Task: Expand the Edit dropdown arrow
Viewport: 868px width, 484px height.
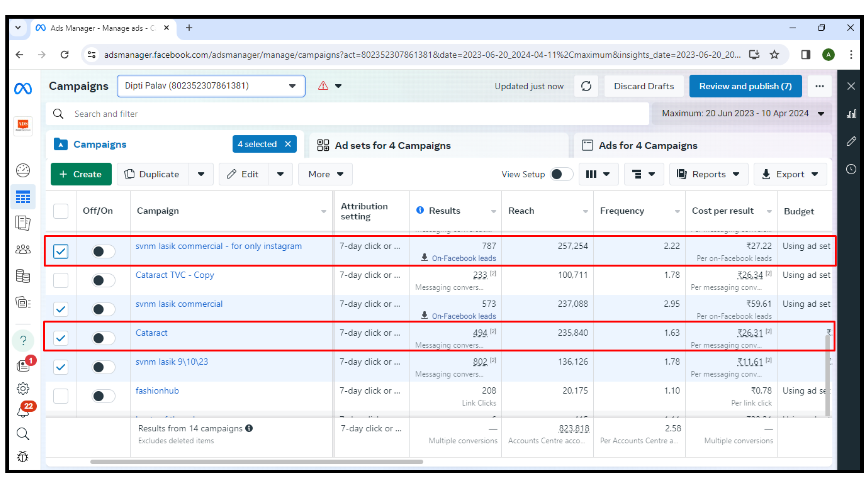Action: pyautogui.click(x=280, y=174)
